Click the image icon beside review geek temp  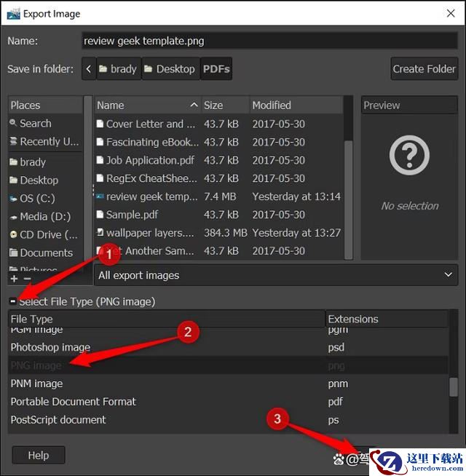click(x=100, y=197)
